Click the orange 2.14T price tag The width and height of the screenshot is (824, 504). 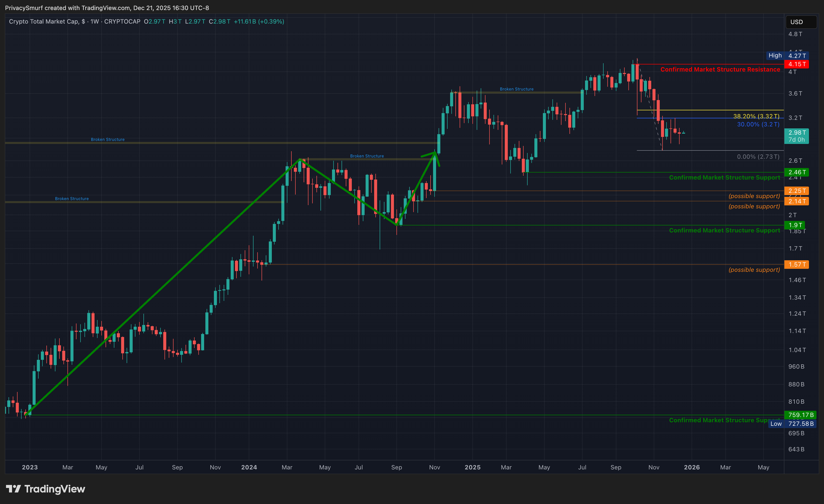point(797,201)
